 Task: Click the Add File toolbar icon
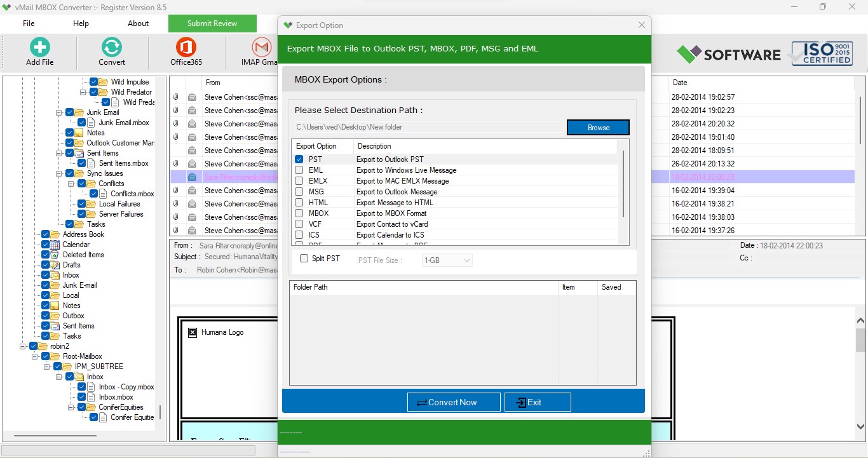tap(39, 47)
